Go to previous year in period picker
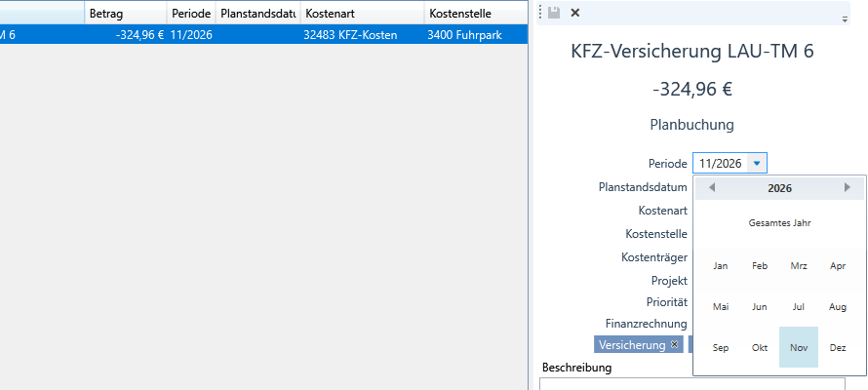Image resolution: width=868 pixels, height=390 pixels. point(712,188)
